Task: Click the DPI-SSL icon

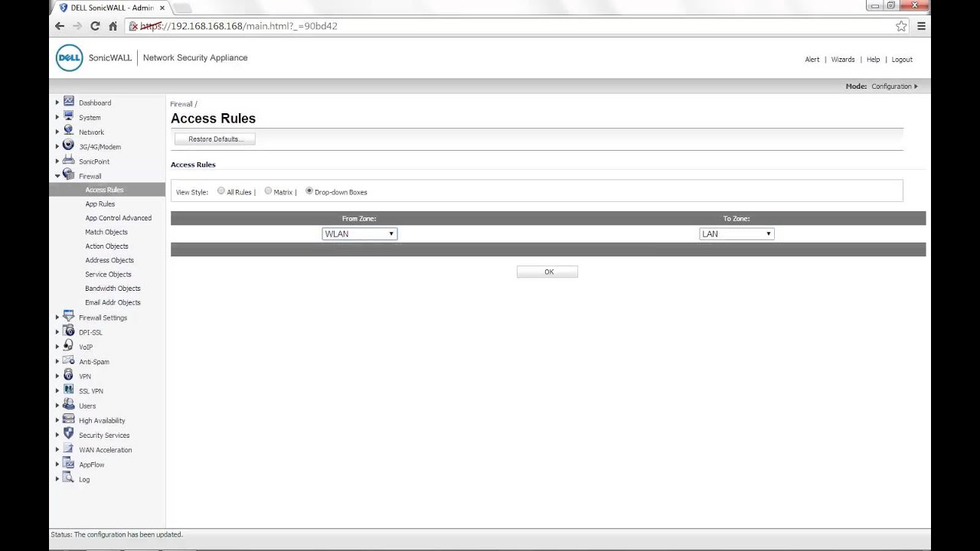Action: pos(69,331)
